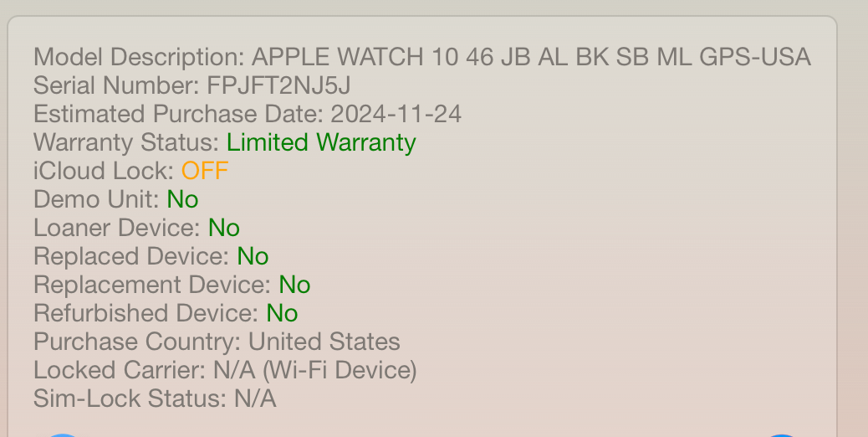Click the Demo Unit No value
This screenshot has width=868, height=437.
(x=182, y=199)
